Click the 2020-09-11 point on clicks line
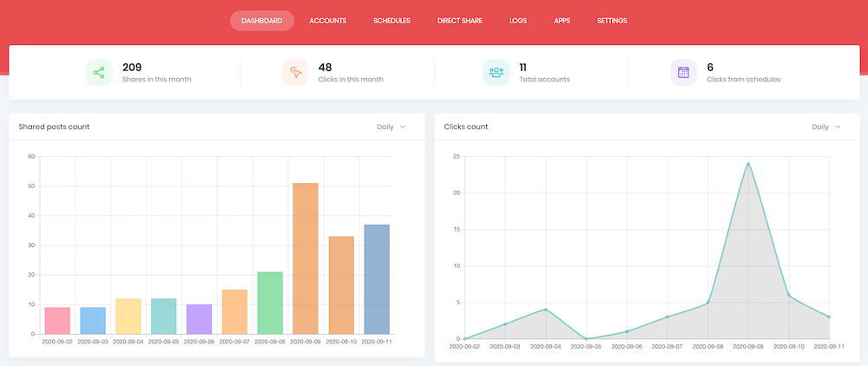 829,317
